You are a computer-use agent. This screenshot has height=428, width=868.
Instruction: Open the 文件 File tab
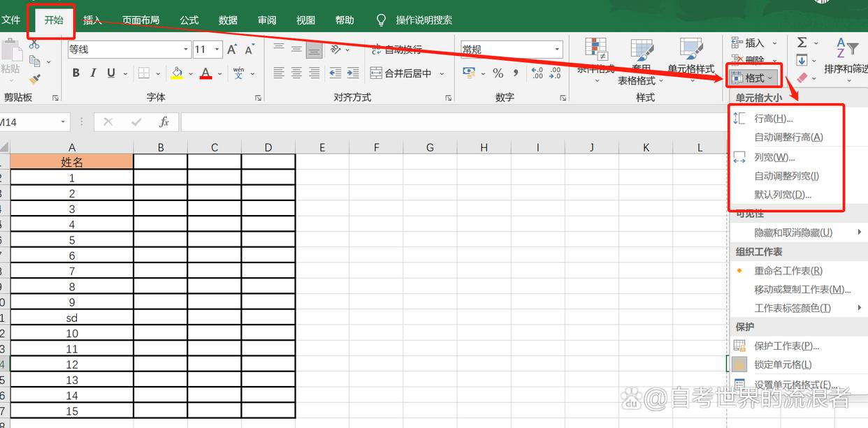coord(10,20)
